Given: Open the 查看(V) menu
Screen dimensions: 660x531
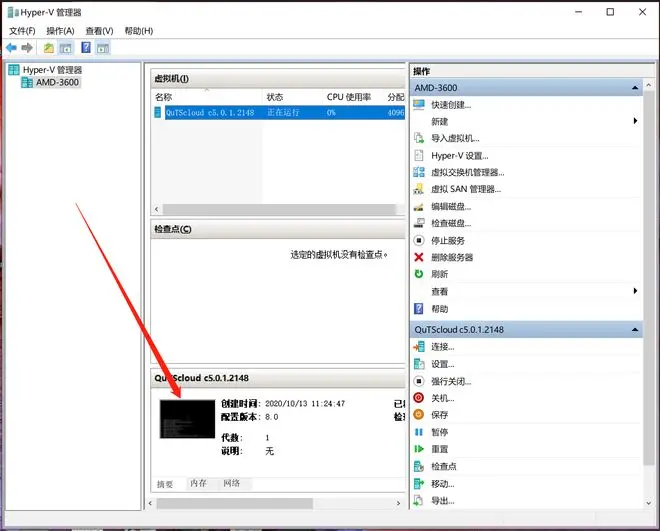Looking at the screenshot, I should (99, 31).
